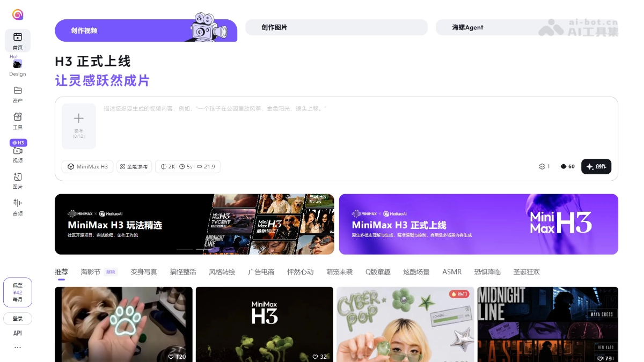Select the 炫酷场景 category tab
Viewport: 644px width, 362px height.
click(416, 272)
